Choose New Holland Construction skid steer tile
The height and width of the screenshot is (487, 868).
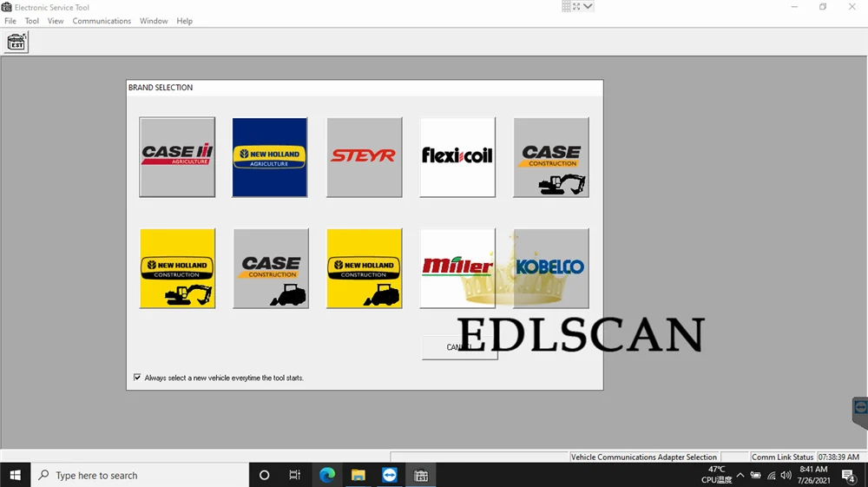[365, 268]
